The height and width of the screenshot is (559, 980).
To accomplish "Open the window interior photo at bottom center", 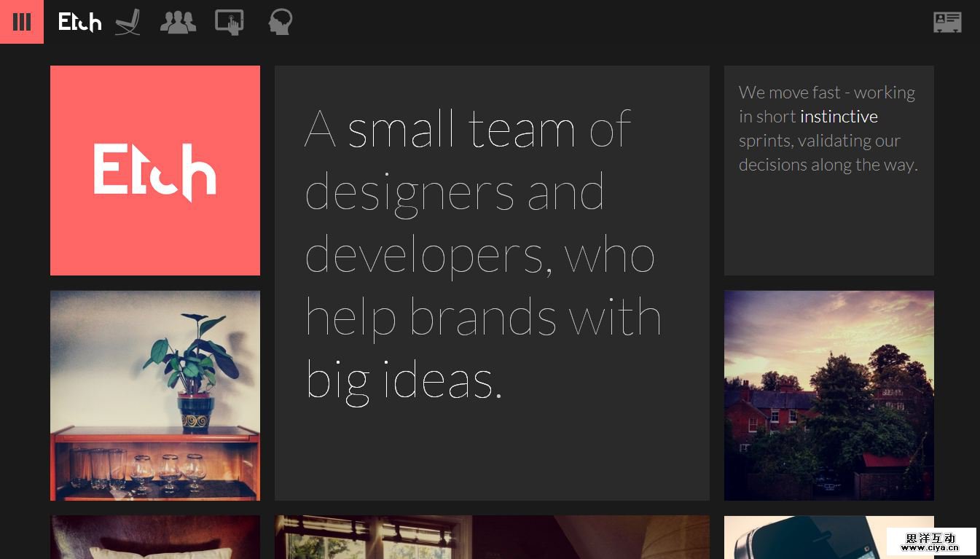I will point(492,538).
